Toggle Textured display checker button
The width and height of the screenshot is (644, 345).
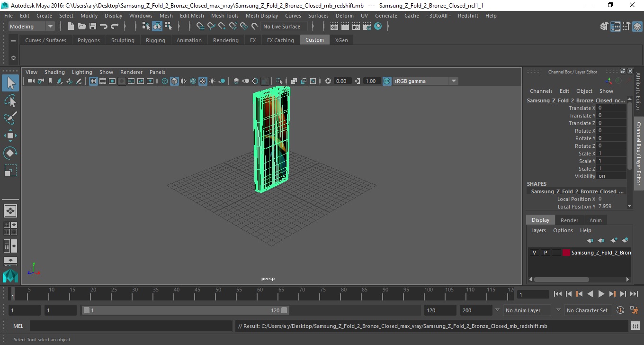(203, 81)
